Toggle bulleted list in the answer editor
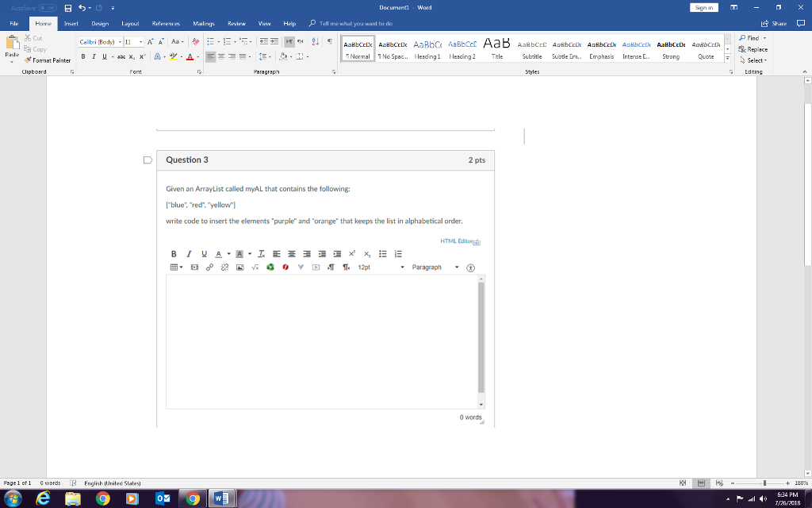812x508 pixels. click(x=383, y=253)
